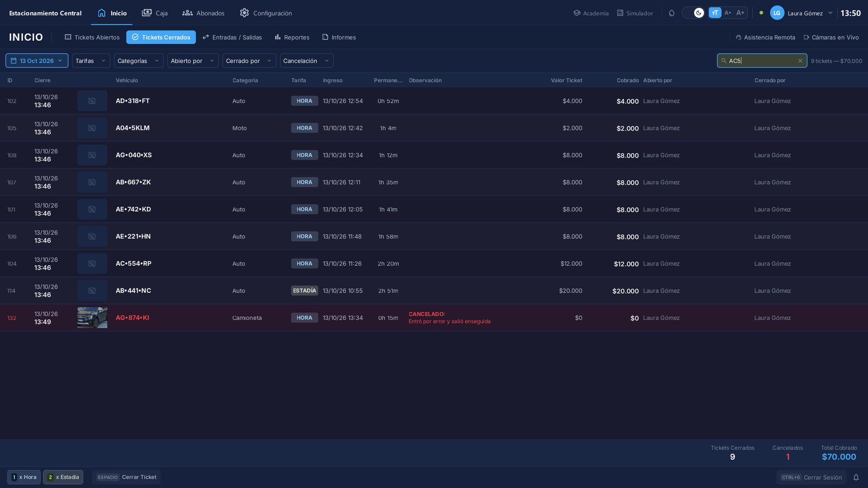Open Entradas / Salidas view
868x488 pixels.
point(232,37)
